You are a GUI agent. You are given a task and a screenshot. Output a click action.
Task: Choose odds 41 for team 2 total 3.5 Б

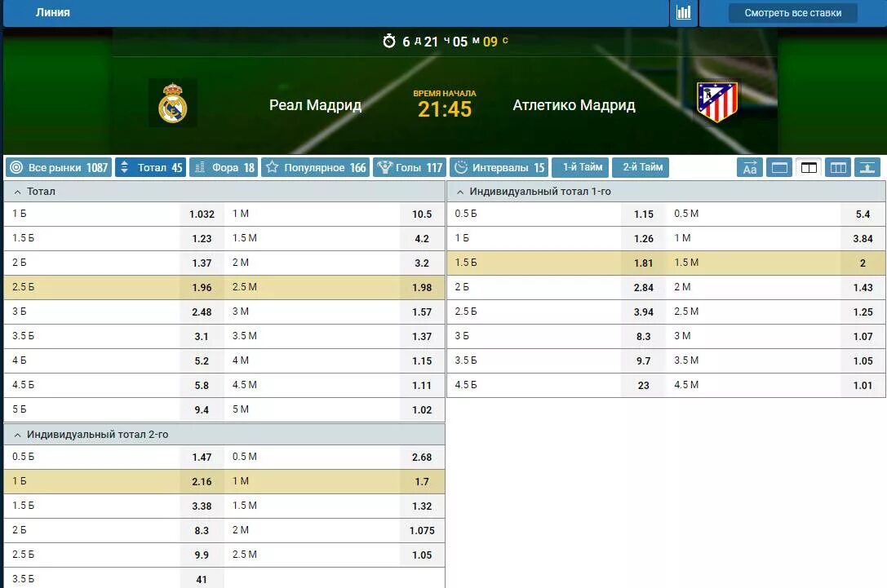tap(202, 579)
